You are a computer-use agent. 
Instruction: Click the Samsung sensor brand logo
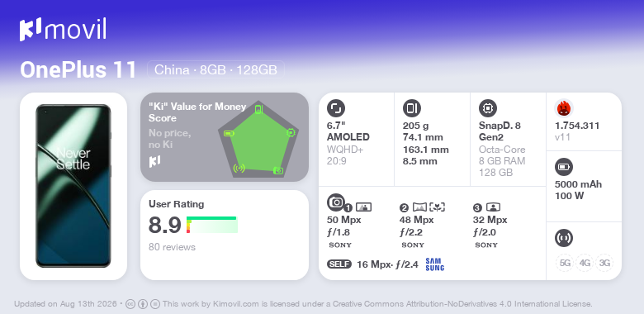point(435,264)
